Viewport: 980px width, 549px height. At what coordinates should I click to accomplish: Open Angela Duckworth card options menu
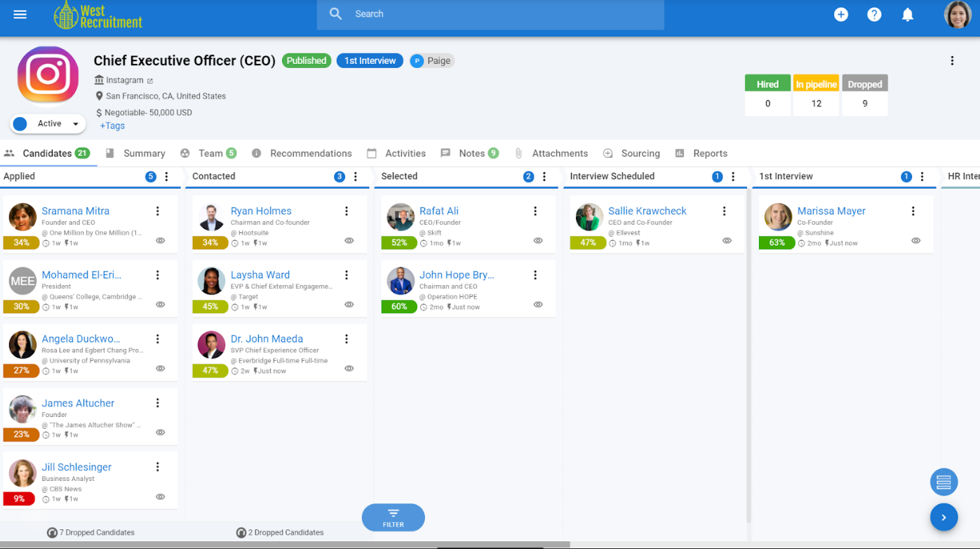tap(158, 339)
